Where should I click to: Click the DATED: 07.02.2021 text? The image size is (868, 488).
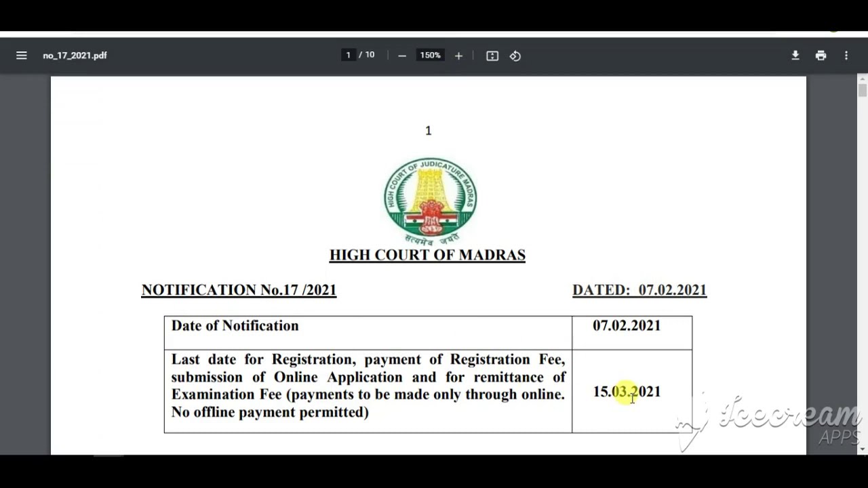639,290
